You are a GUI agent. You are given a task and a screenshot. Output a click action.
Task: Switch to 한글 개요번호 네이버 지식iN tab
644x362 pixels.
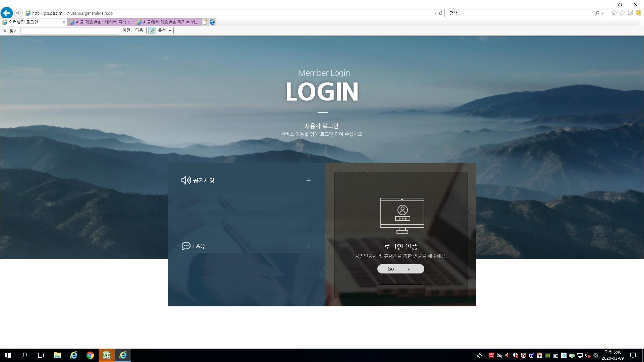[x=101, y=22]
